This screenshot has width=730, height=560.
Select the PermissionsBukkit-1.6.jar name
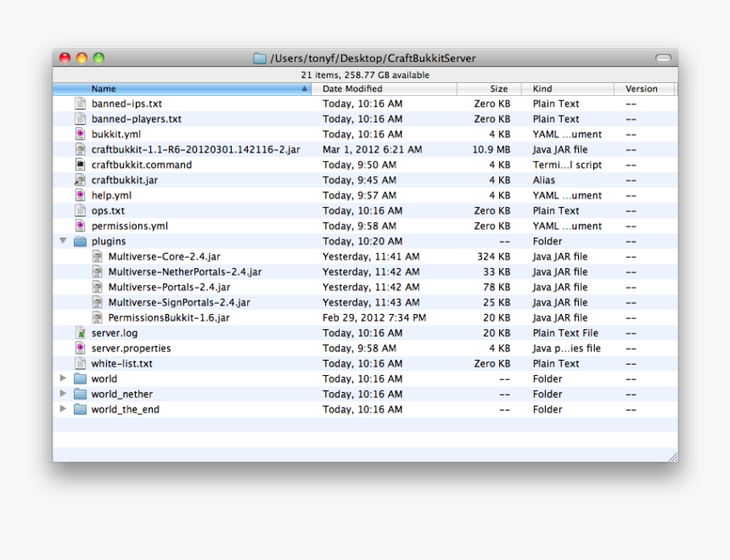click(x=169, y=318)
